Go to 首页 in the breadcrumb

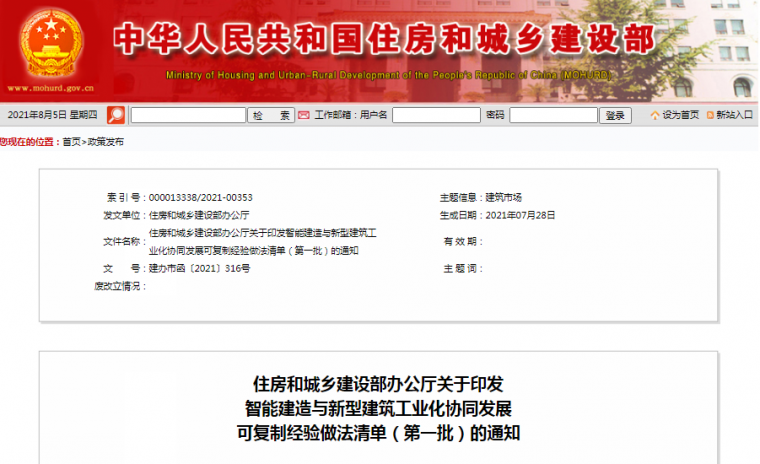[x=70, y=142]
